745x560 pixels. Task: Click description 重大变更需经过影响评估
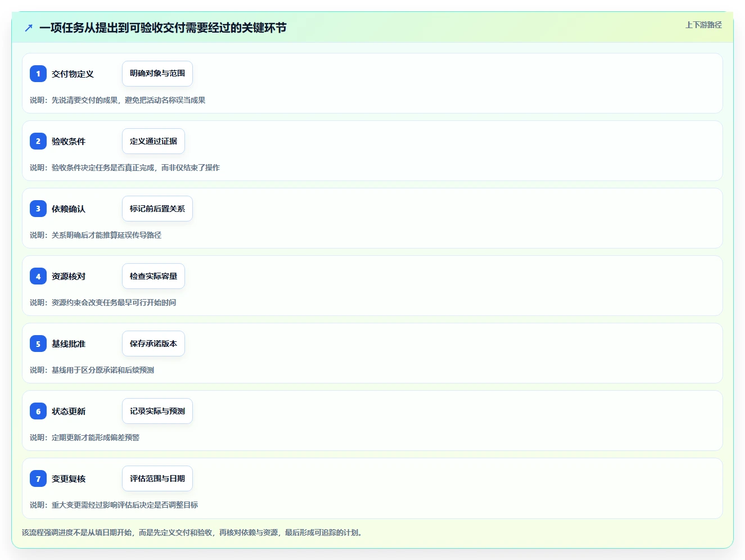click(x=114, y=505)
